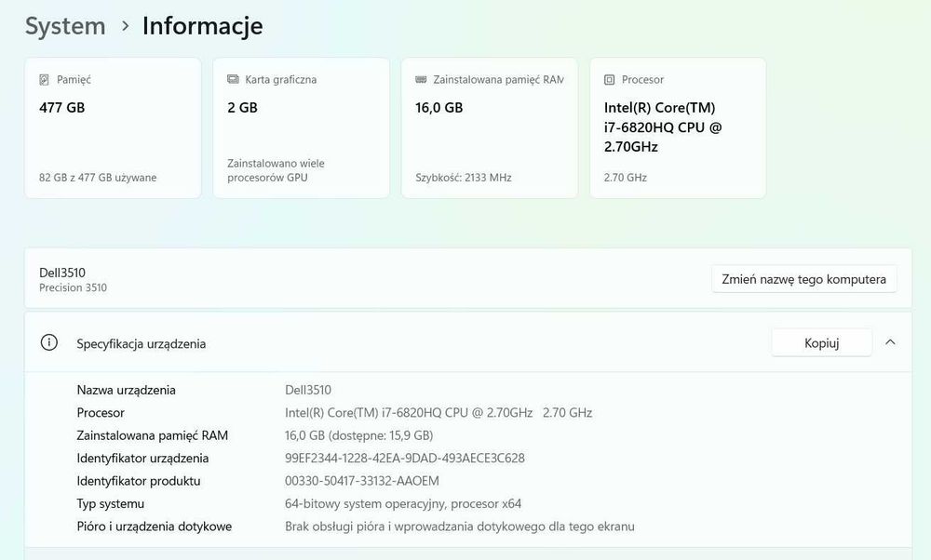Select the Dell3510 computer name heading
This screenshot has height=560, width=931.
62,273
